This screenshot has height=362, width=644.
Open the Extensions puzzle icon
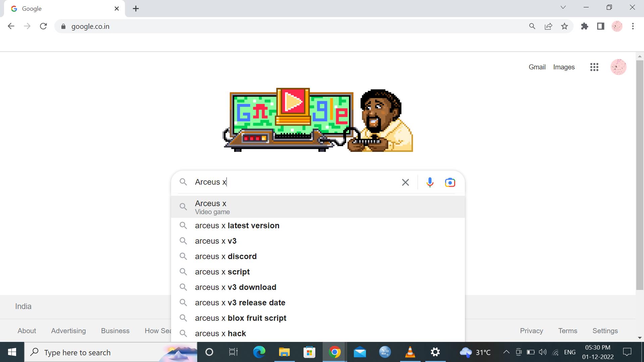click(x=585, y=26)
